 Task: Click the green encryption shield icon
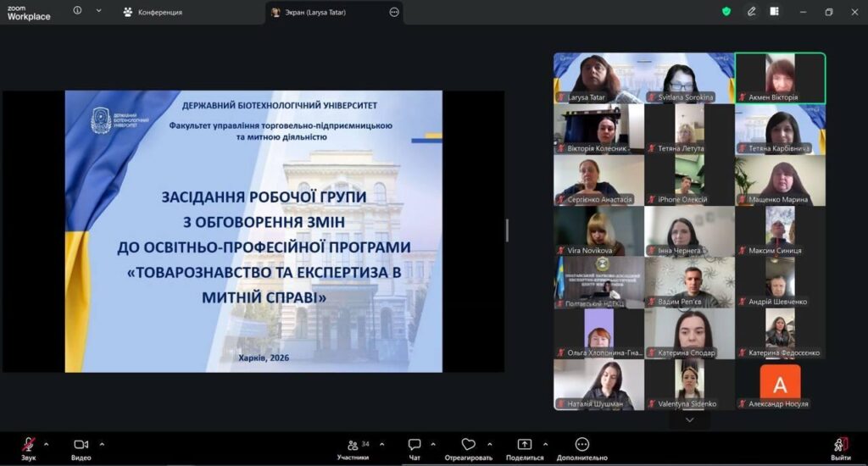click(726, 12)
